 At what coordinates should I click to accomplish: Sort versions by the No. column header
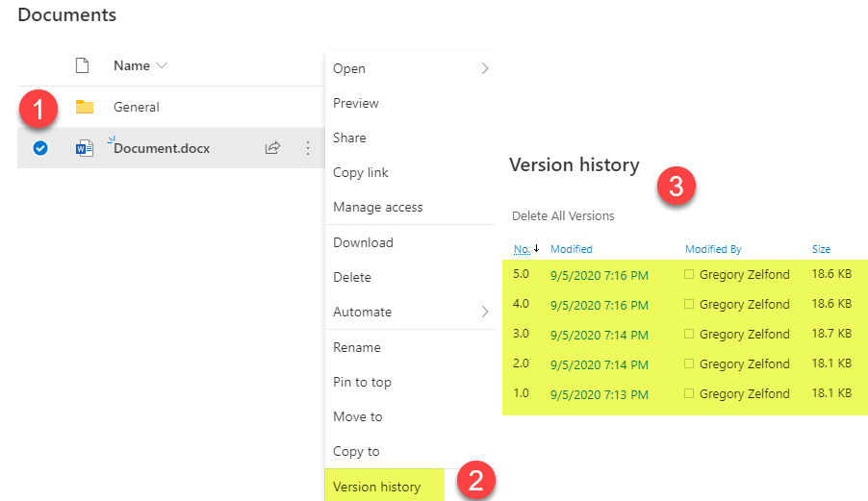[522, 249]
